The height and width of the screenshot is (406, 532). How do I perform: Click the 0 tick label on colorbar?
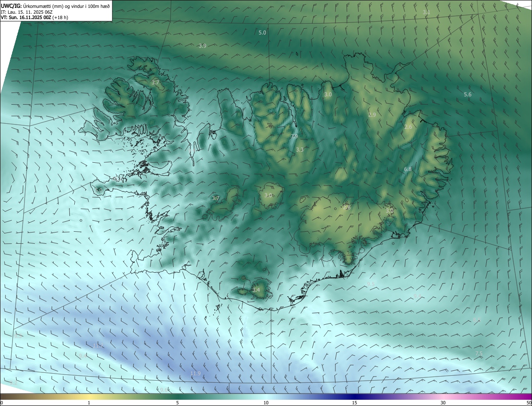(2, 403)
